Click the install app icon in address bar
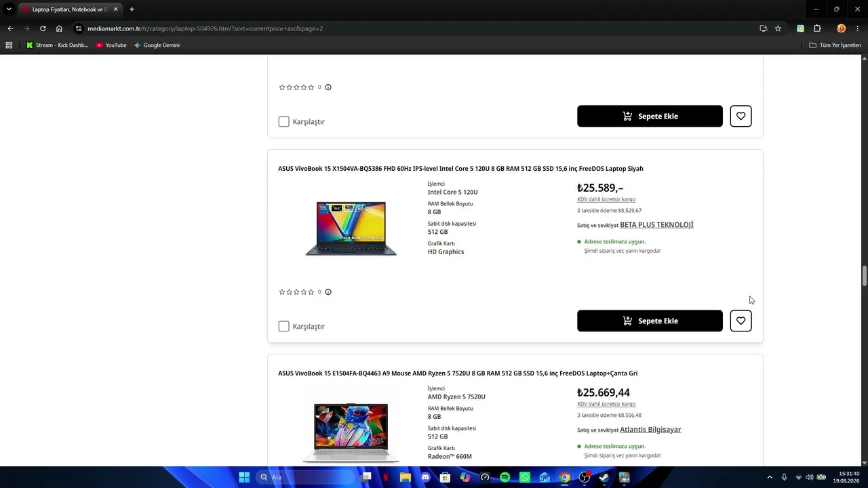 click(x=764, y=28)
